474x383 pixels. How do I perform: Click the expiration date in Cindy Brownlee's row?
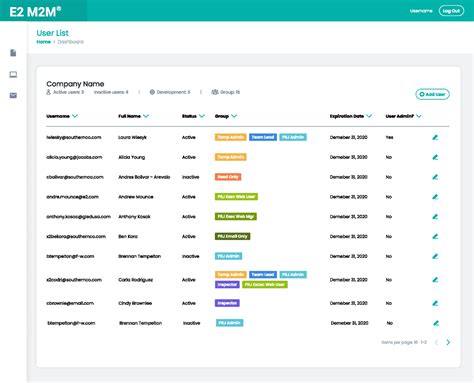click(349, 303)
